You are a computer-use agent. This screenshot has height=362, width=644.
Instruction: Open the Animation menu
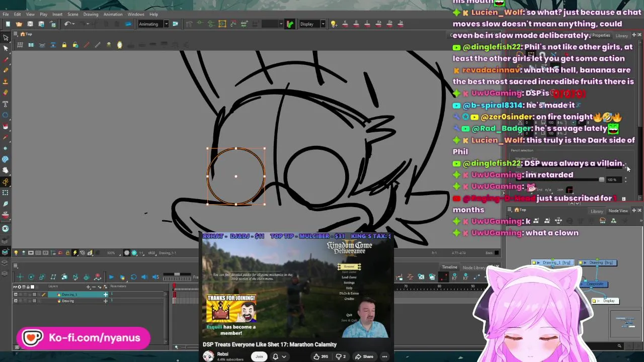[113, 14]
